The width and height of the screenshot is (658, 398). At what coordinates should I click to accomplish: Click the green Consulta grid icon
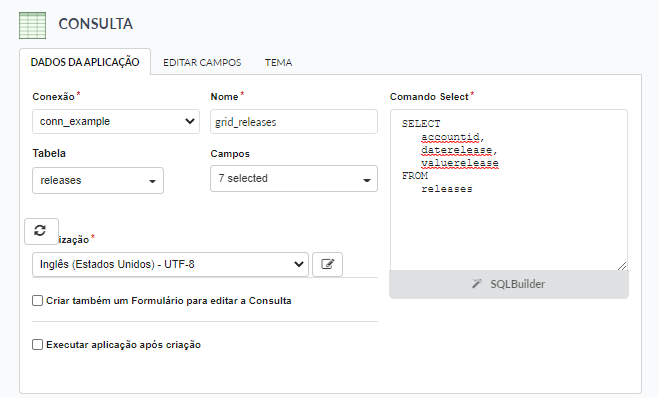(x=32, y=25)
